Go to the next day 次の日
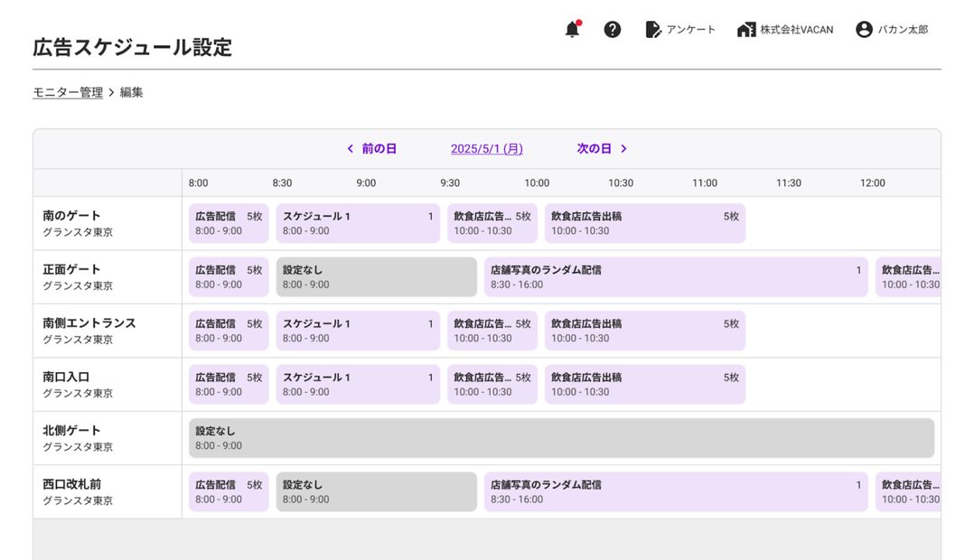The image size is (974, 560). click(594, 148)
